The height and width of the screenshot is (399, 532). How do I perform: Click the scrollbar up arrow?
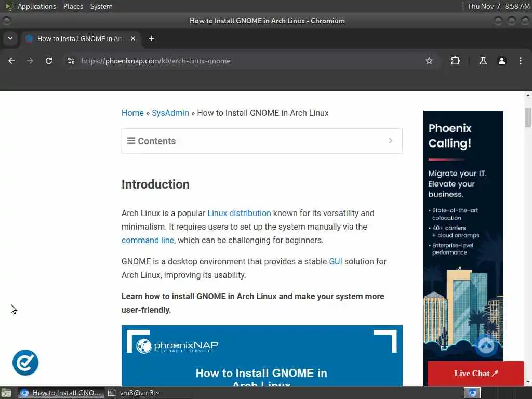pos(528,96)
